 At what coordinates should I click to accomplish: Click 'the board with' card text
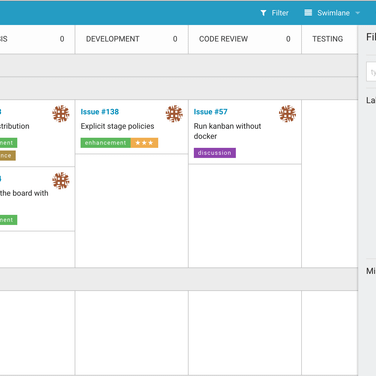pos(24,193)
